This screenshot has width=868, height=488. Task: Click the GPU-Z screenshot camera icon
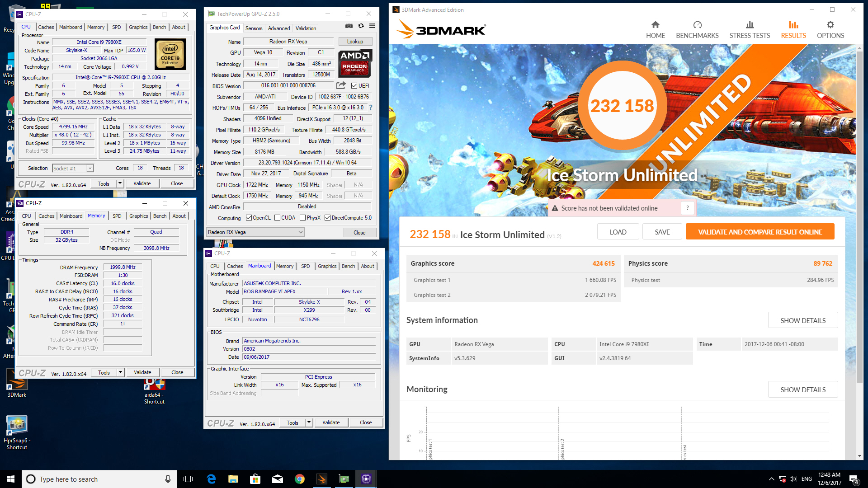pos(349,26)
